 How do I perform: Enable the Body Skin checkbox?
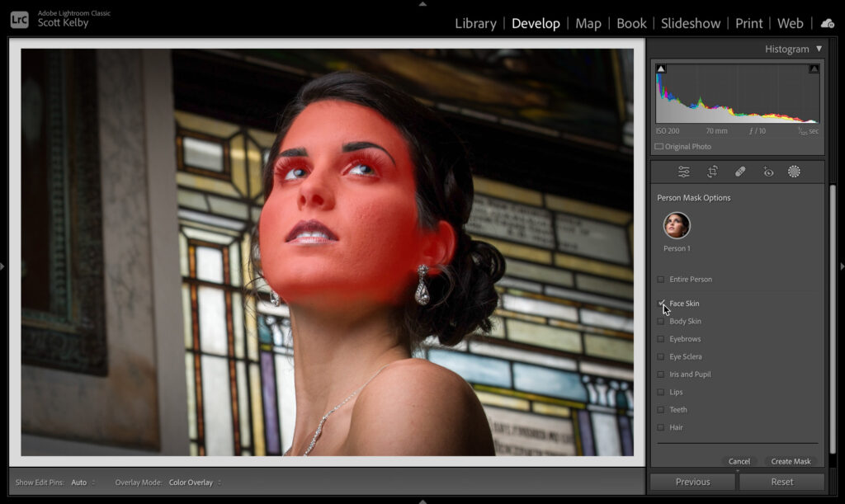point(661,322)
